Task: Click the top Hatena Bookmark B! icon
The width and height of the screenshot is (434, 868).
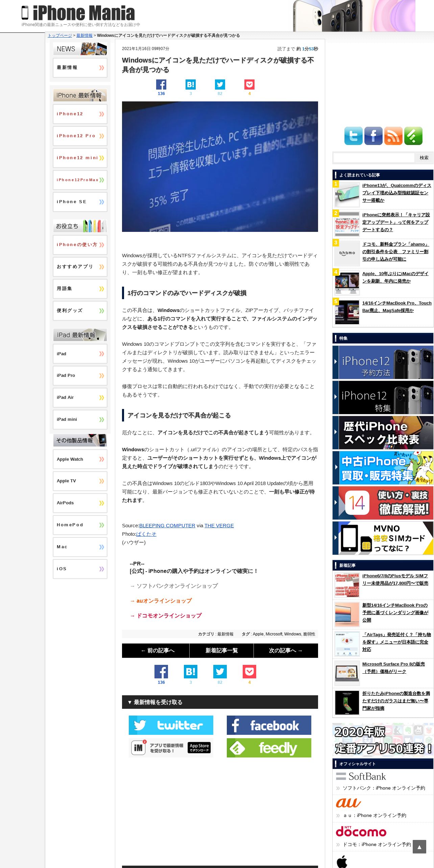Action: click(x=191, y=85)
